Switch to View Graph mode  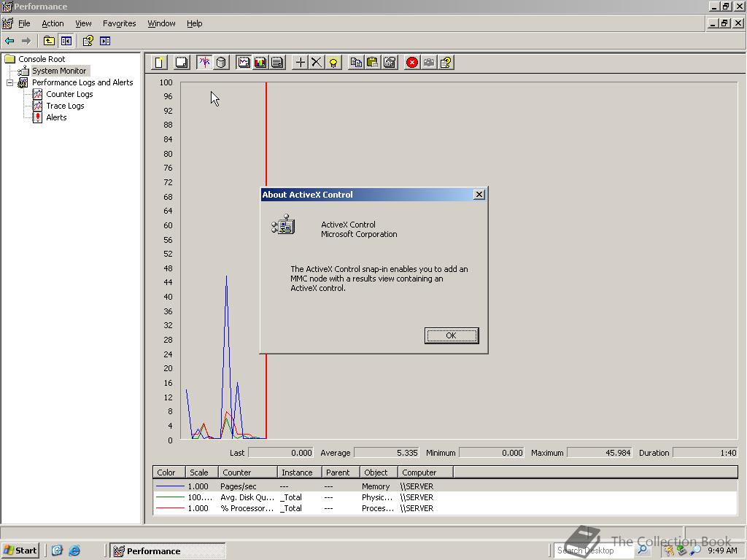[244, 63]
